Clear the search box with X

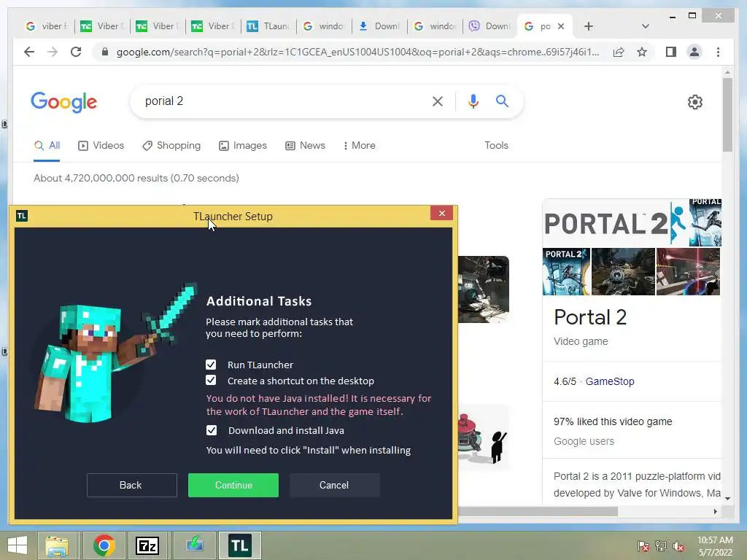point(438,101)
